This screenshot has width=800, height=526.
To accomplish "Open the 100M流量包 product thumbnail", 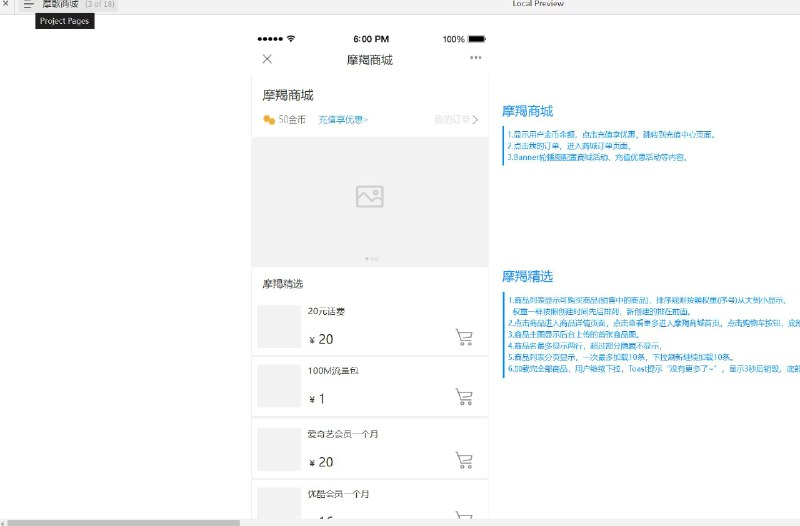I will point(279,386).
